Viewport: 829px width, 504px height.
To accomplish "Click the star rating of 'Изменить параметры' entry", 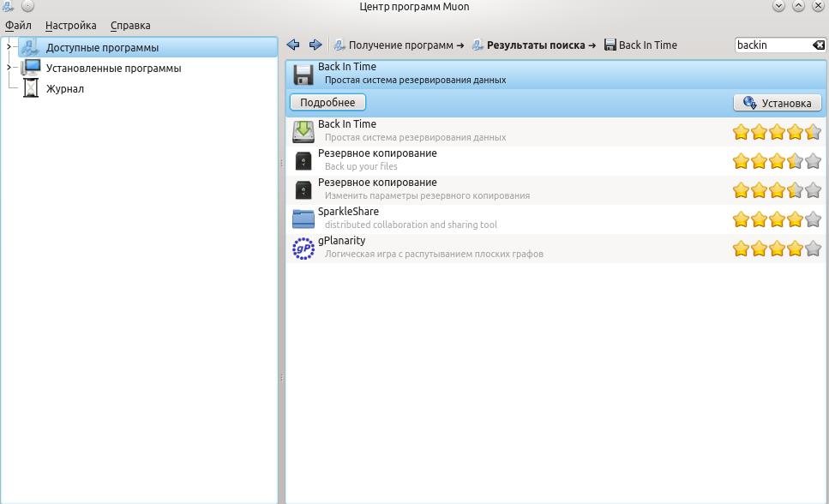I will coord(777,190).
